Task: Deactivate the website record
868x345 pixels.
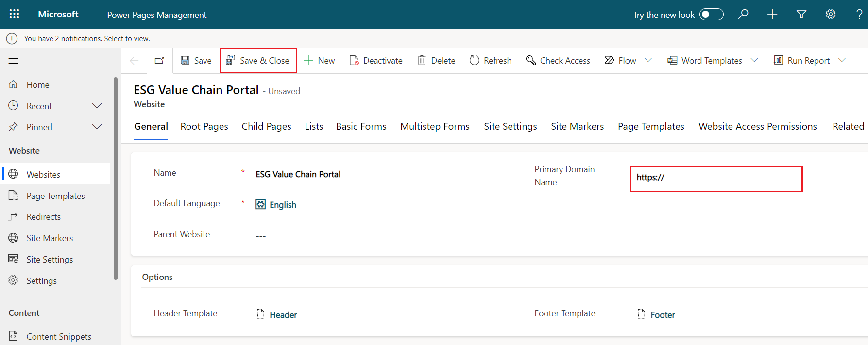Action: click(x=376, y=61)
